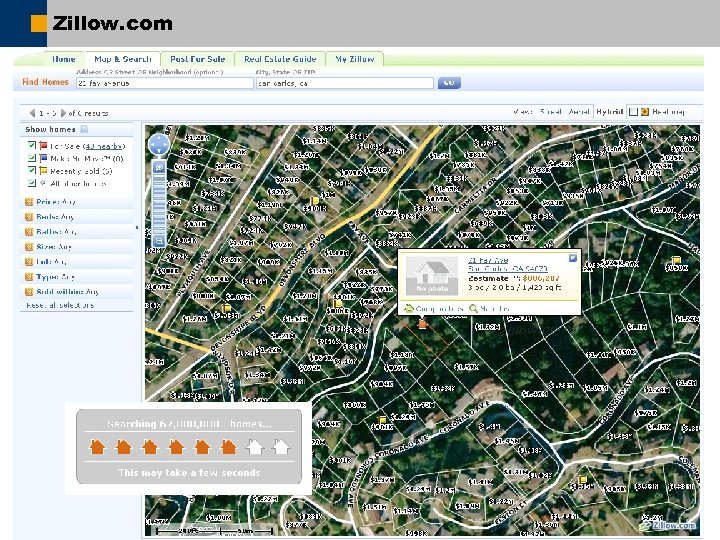Click the vertical map zoom slider track

[159, 204]
